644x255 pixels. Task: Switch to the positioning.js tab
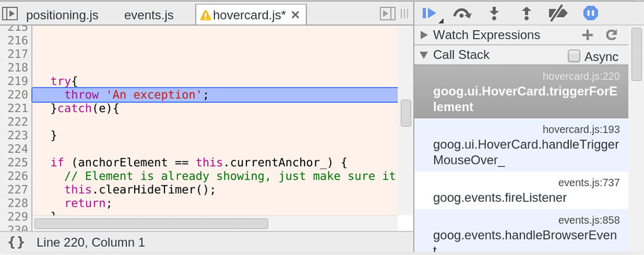coord(61,15)
